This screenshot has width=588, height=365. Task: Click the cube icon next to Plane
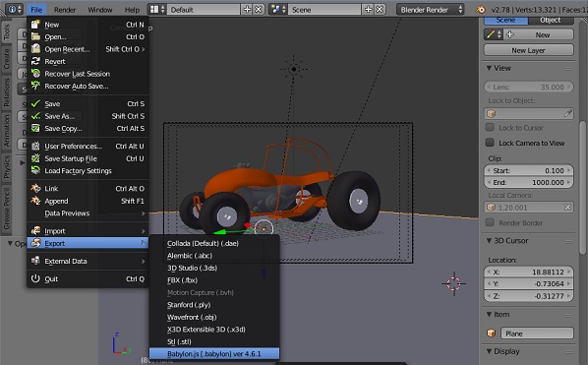point(491,334)
